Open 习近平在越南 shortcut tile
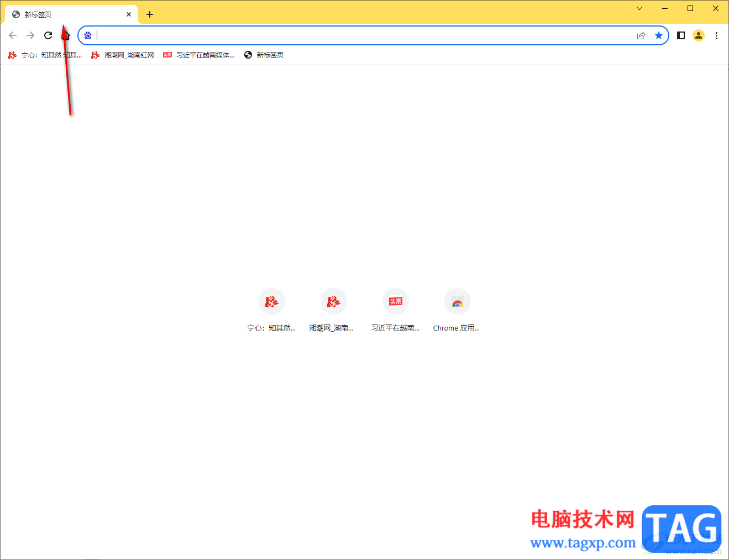 coord(395,311)
